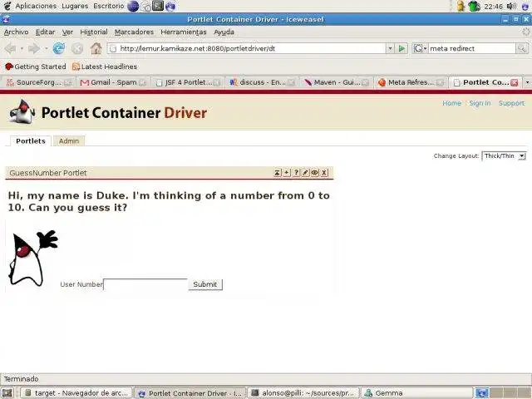Click the search magnifier button
The width and height of the screenshot is (532, 399).
pyautogui.click(x=521, y=48)
